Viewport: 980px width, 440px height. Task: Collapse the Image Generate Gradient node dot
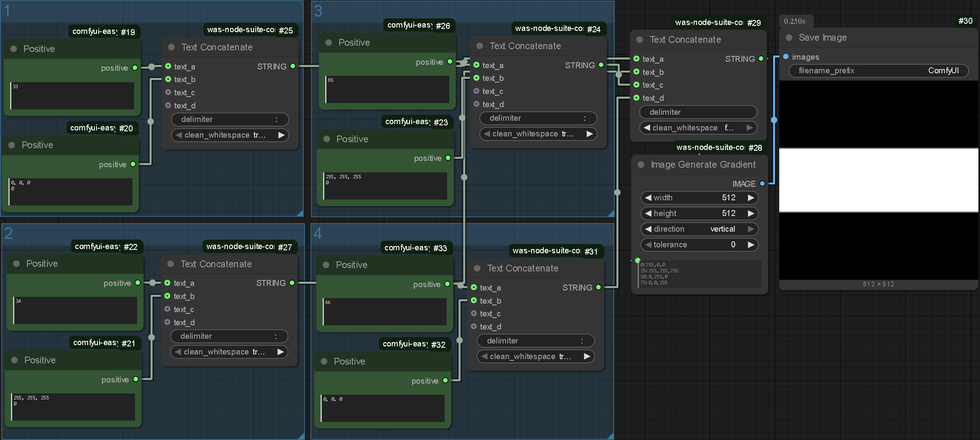click(641, 164)
